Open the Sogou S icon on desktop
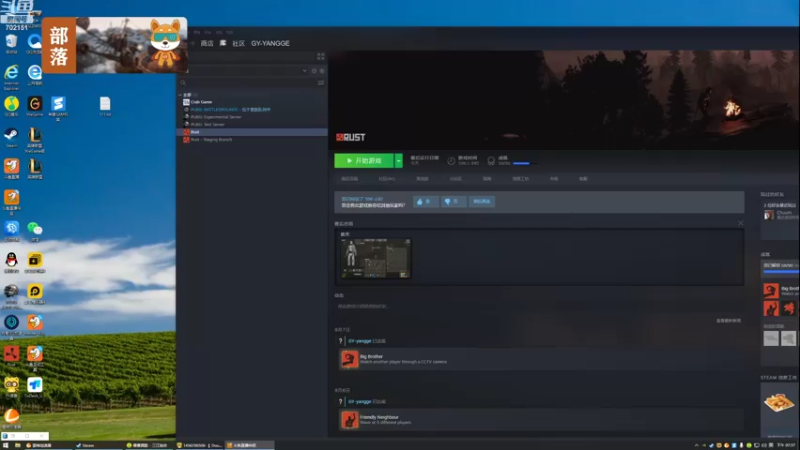This screenshot has height=450, width=800. (x=58, y=108)
